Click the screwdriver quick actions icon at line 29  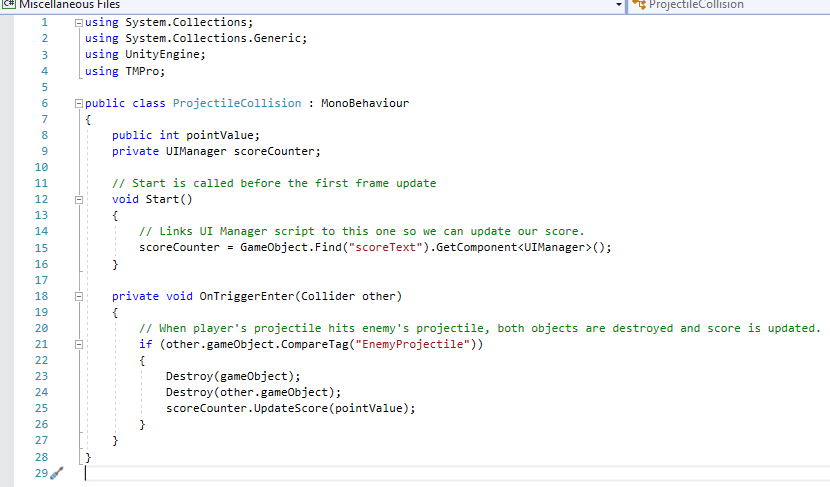point(57,473)
